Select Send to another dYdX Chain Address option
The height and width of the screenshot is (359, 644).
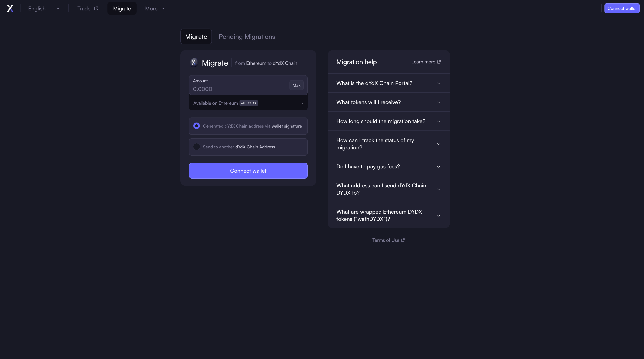coord(248,147)
